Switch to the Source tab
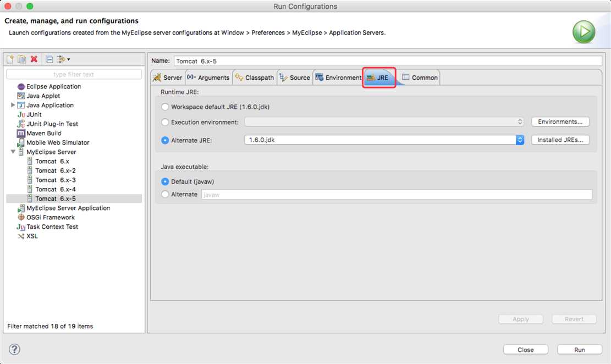 tap(295, 78)
